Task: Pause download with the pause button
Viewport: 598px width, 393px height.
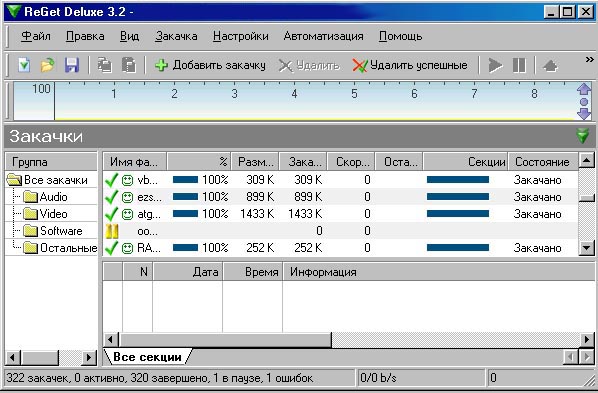Action: click(519, 65)
